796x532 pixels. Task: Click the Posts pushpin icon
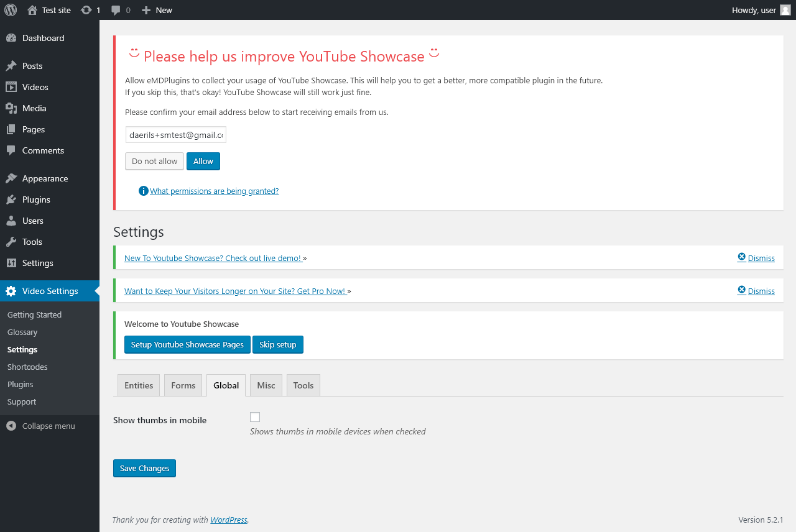click(11, 66)
